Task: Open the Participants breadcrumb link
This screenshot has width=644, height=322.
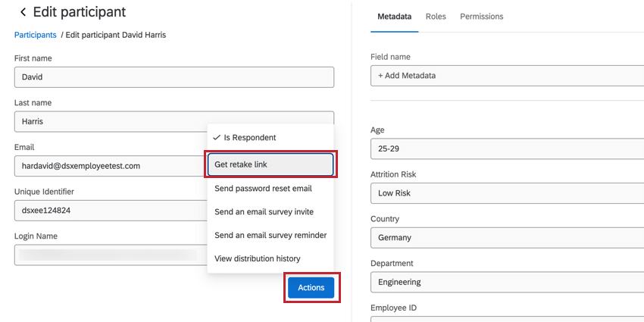Action: tap(35, 35)
